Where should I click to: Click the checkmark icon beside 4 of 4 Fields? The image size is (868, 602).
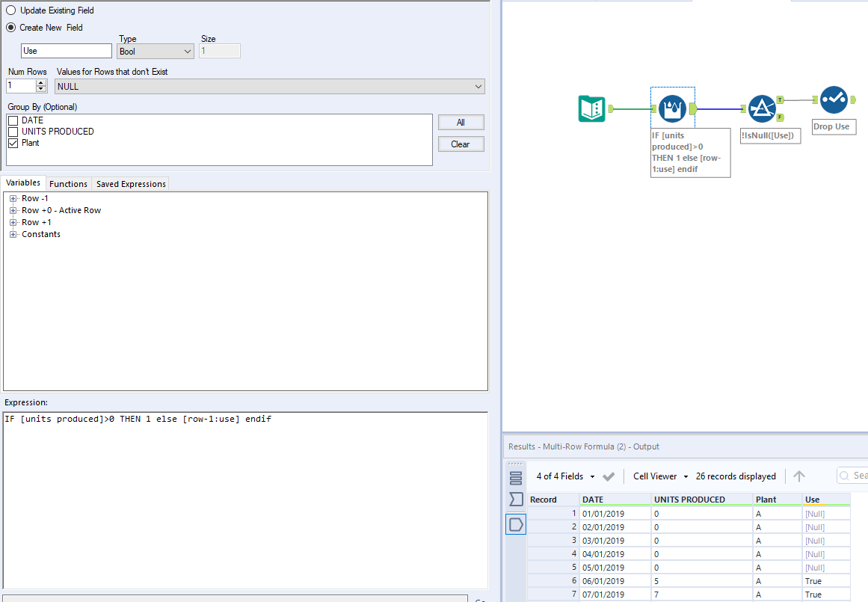[609, 476]
